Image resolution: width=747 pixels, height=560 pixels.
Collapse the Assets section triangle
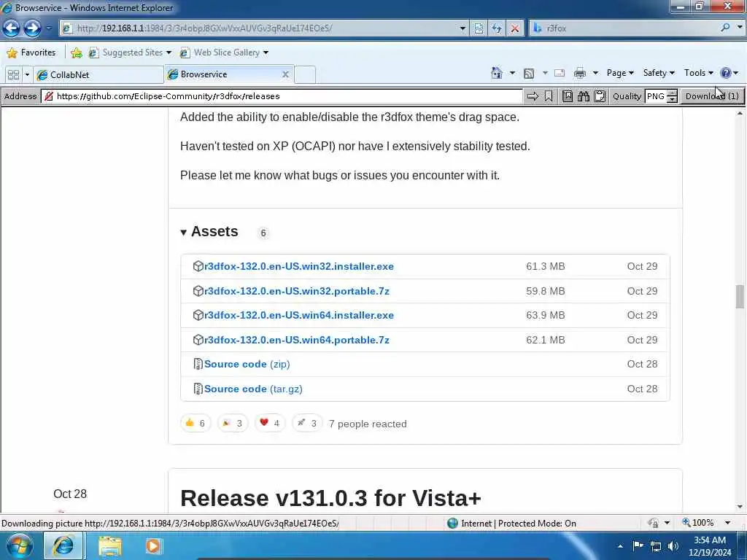pos(183,233)
